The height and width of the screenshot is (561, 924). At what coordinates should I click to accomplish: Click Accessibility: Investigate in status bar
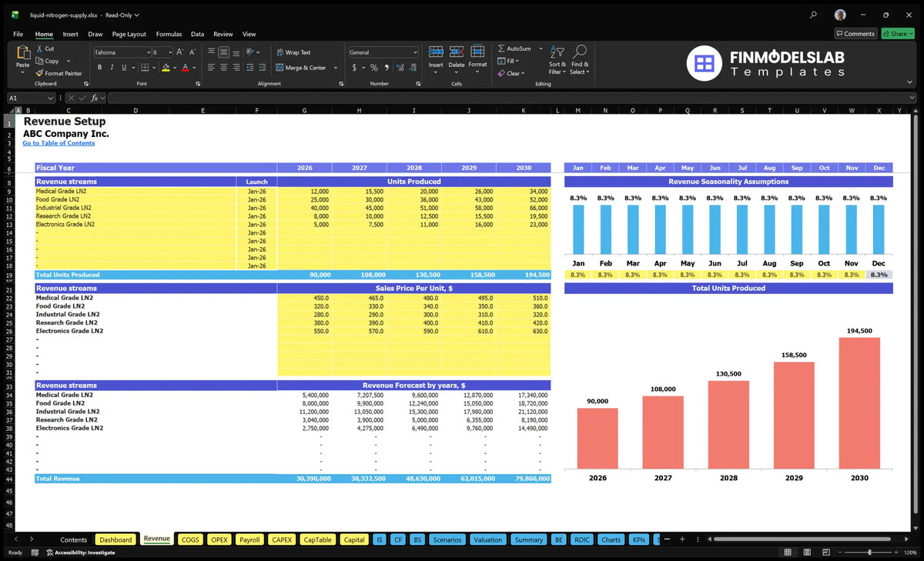[80, 553]
